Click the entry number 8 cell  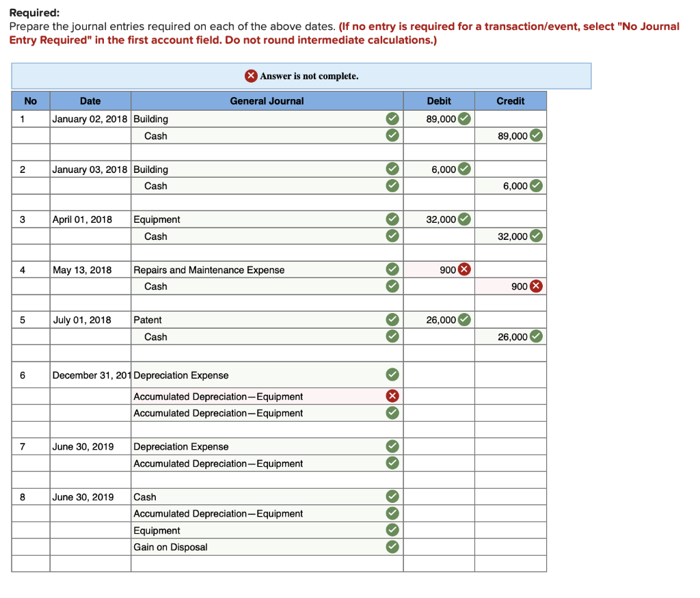(x=30, y=497)
